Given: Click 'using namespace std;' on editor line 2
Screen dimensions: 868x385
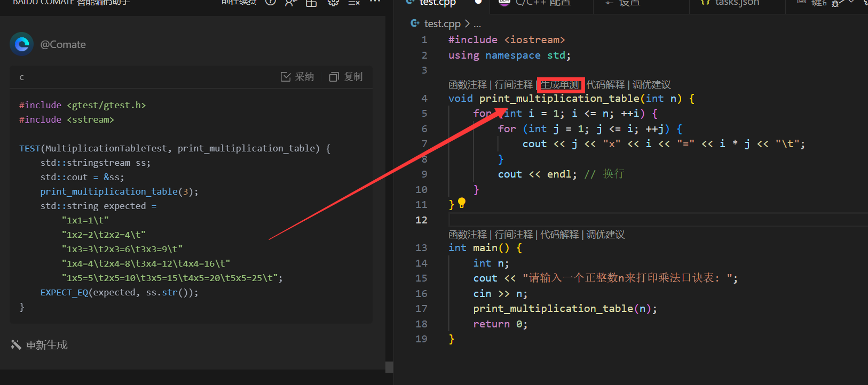Looking at the screenshot, I should (x=510, y=55).
